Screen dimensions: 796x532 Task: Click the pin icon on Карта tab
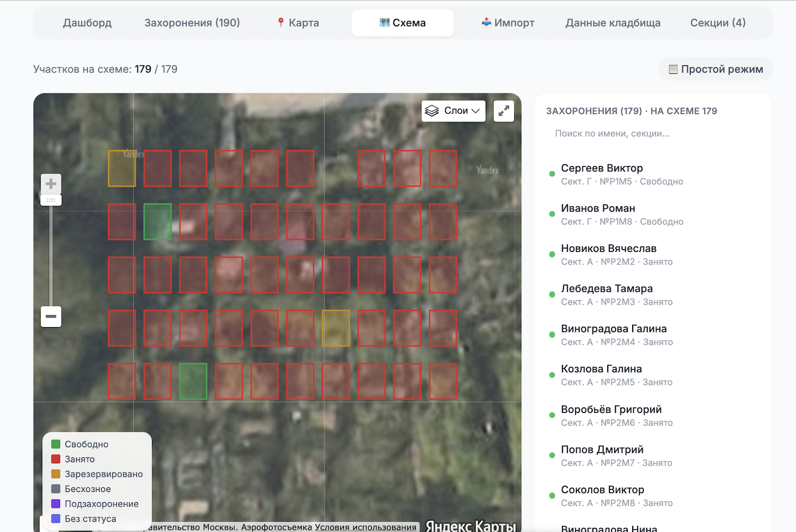pyautogui.click(x=281, y=23)
